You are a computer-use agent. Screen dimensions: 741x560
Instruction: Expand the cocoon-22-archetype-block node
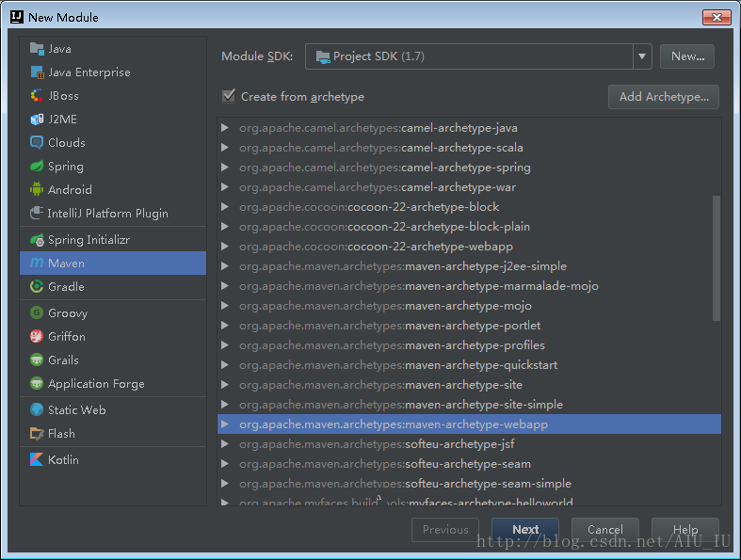click(225, 206)
